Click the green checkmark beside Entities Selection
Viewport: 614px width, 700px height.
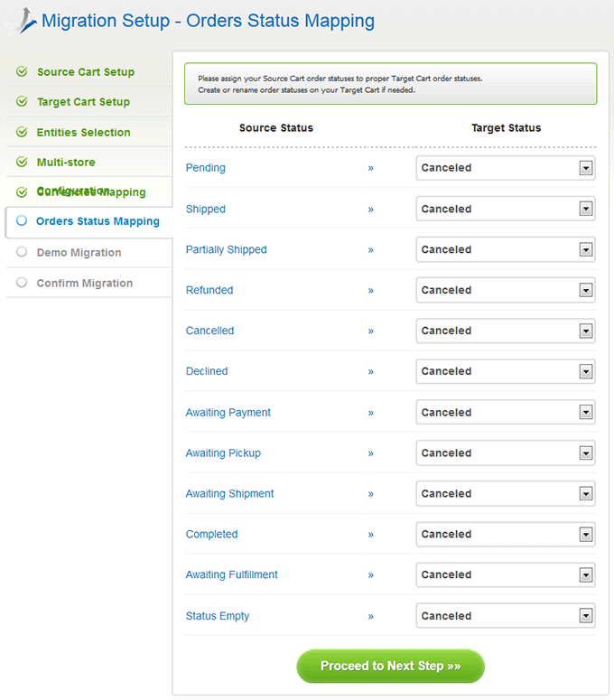click(x=22, y=132)
